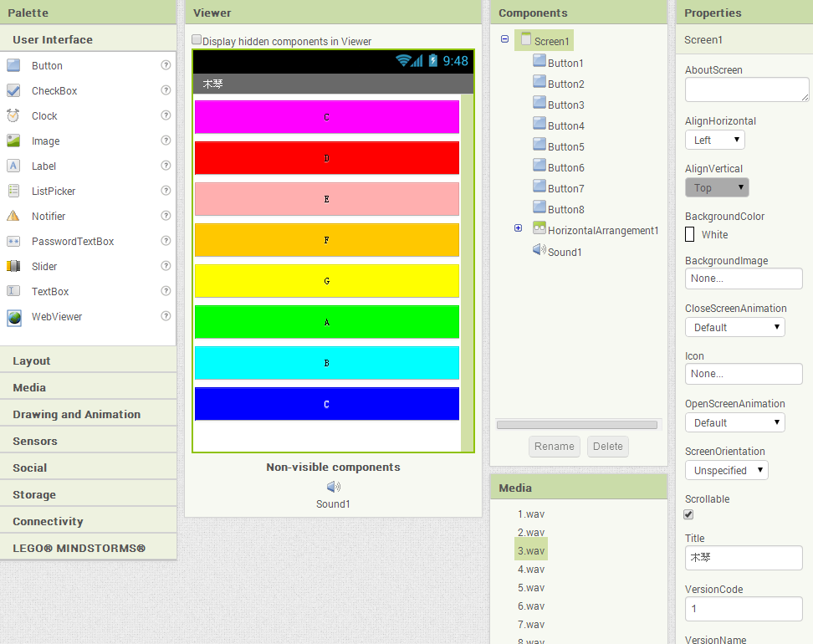
Task: Open the AlignHorizontal dropdown
Action: [714, 140]
